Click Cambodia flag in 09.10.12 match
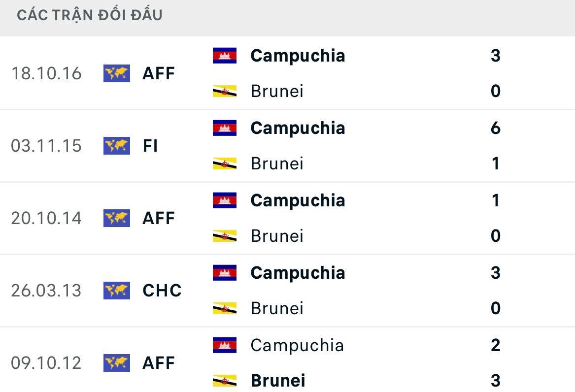Screen dimensions: 575x392 point(225,345)
